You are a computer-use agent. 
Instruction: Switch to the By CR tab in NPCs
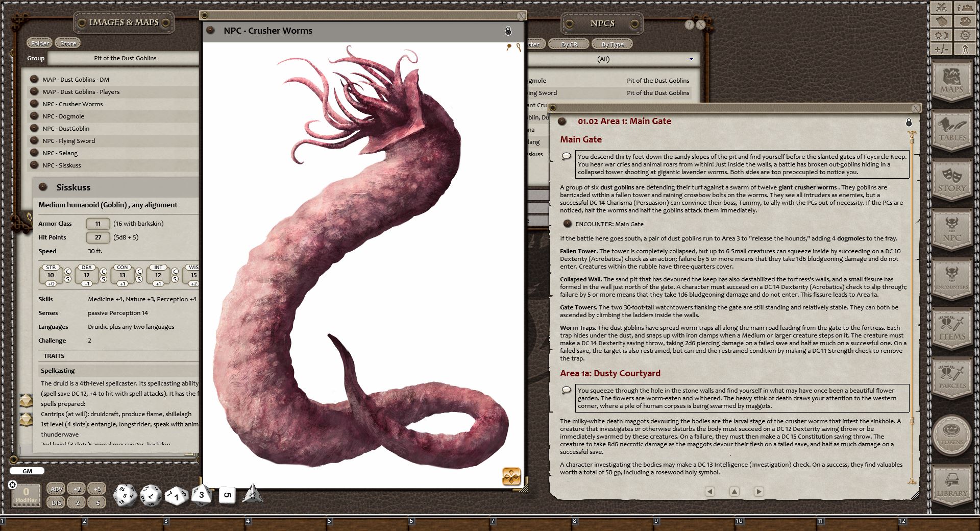click(569, 44)
